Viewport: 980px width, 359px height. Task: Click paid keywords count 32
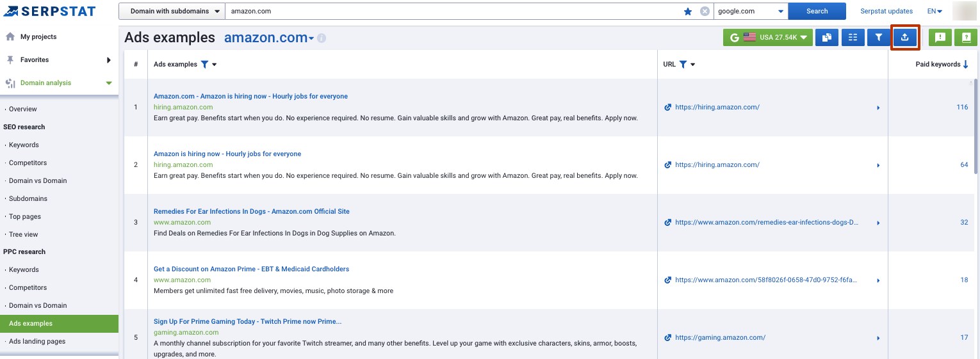964,223
